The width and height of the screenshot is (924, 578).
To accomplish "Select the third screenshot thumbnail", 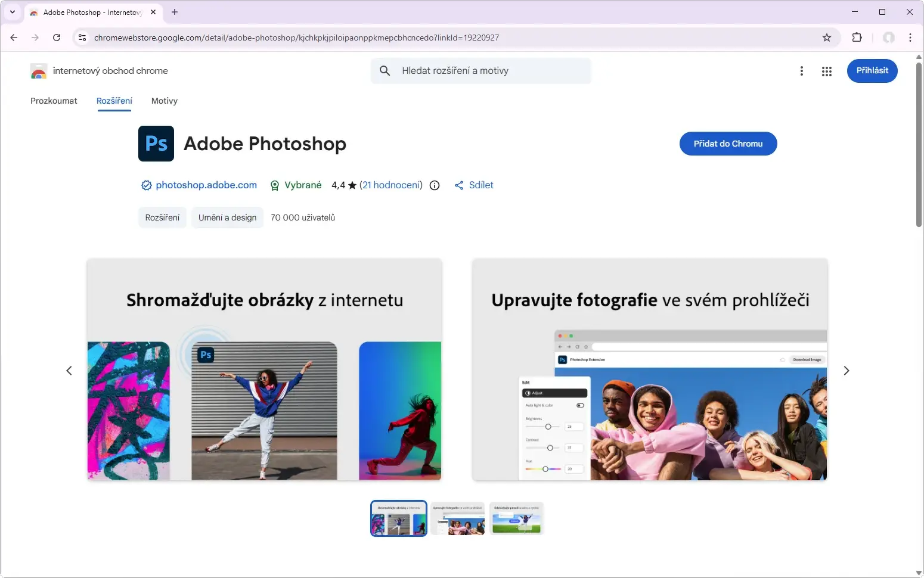I will 516,518.
